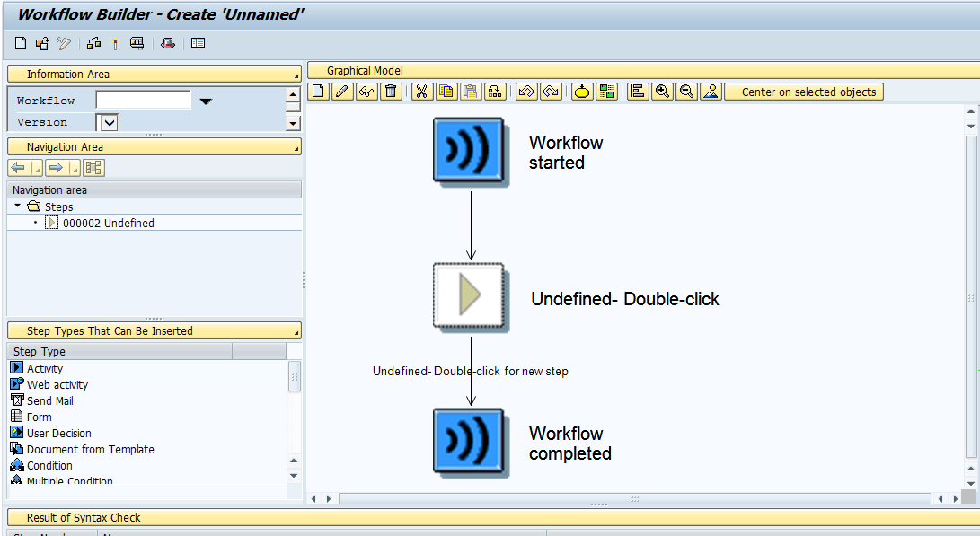This screenshot has width=980, height=536.
Task: Click the diagram vertical scrollbar track
Action: coord(971,297)
